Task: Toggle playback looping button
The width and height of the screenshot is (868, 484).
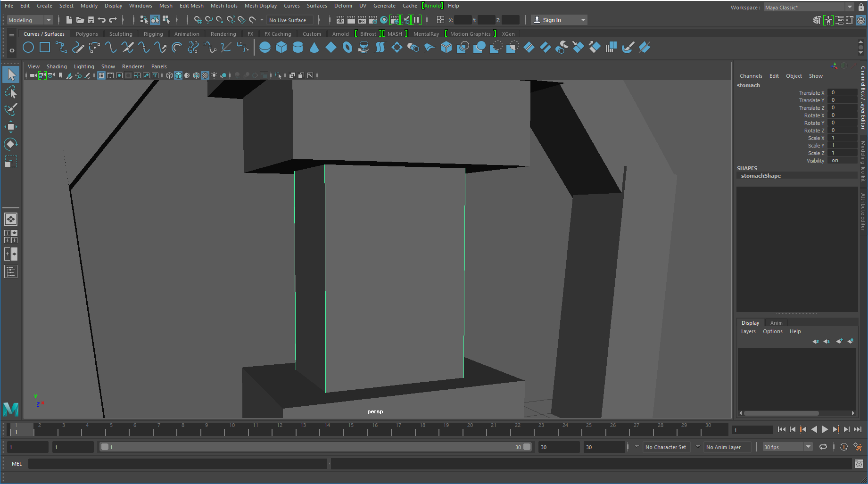Action: coord(823,447)
